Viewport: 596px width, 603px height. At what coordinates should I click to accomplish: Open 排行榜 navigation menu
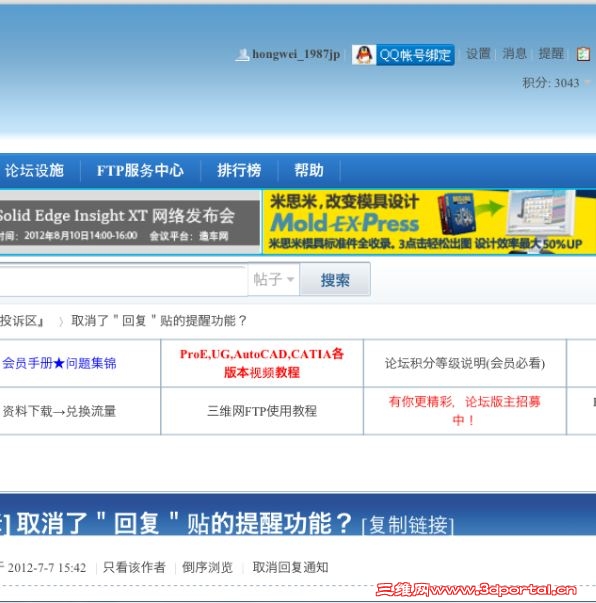[x=239, y=170]
